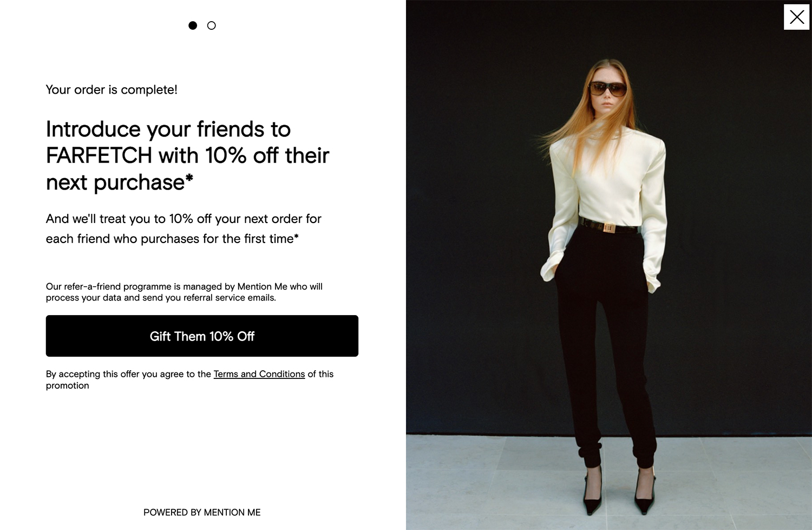The width and height of the screenshot is (812, 530).
Task: Click the 'Your order is complete!' message
Action: [112, 90]
